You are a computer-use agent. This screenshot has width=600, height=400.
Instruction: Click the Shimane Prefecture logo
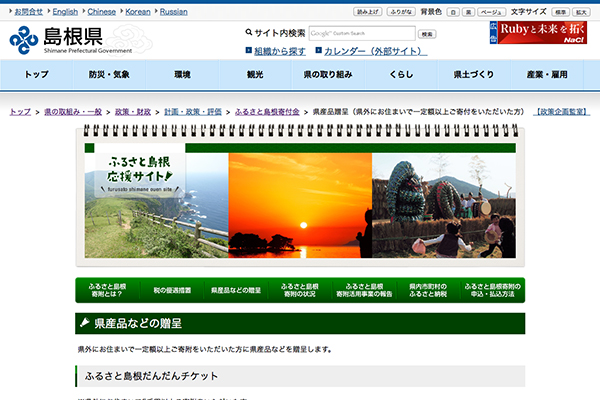pyautogui.click(x=71, y=40)
